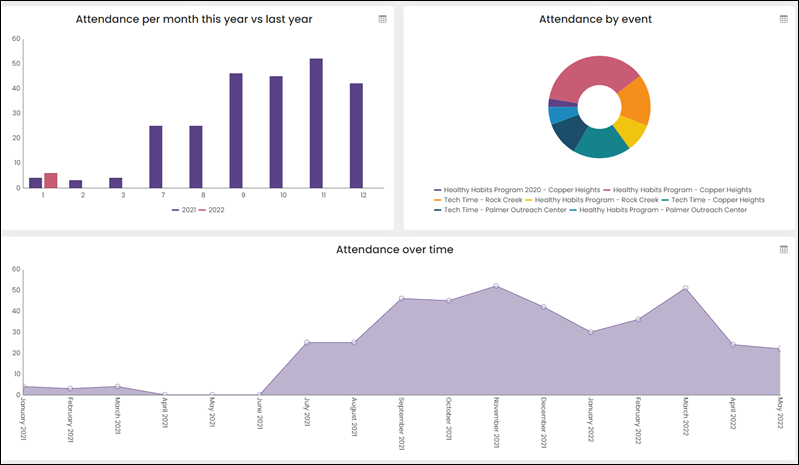Toggle Healthy Habits Program 2020 - Copper Heights legend
The image size is (799, 465).
pos(517,190)
